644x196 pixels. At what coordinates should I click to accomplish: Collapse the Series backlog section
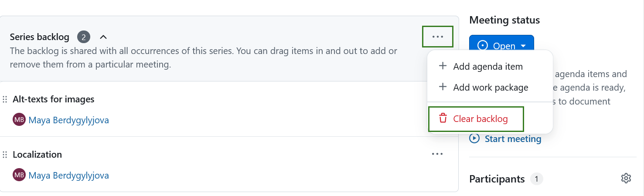coord(103,37)
